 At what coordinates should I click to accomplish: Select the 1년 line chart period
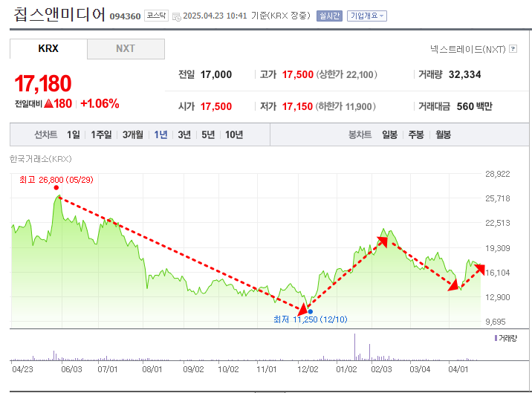coord(160,134)
